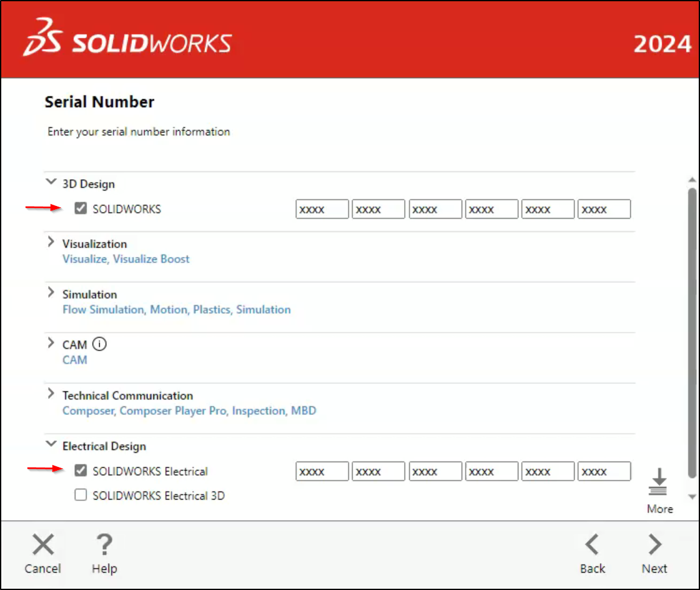Viewport: 700px width, 590px height.
Task: Open the CAM info circle icon
Action: point(99,344)
